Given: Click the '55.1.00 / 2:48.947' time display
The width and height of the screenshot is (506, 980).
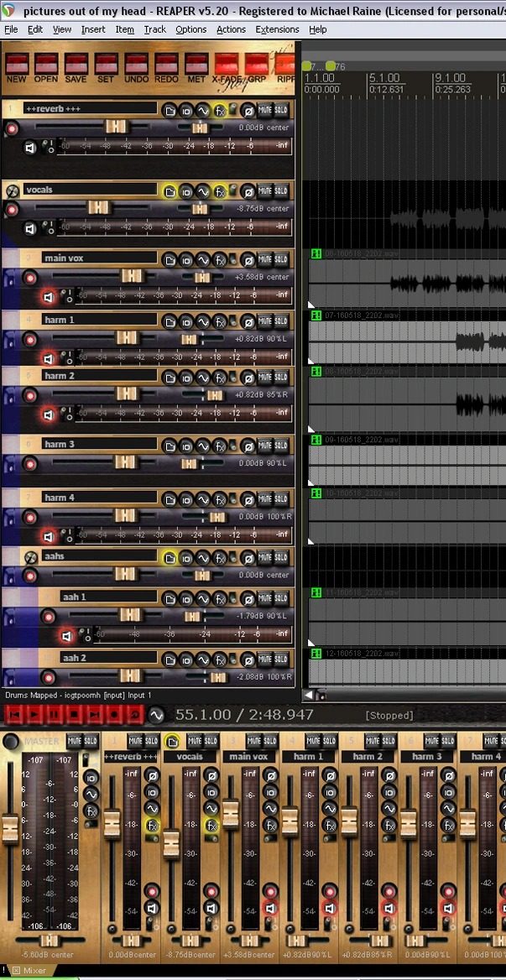Looking at the screenshot, I should [x=244, y=714].
